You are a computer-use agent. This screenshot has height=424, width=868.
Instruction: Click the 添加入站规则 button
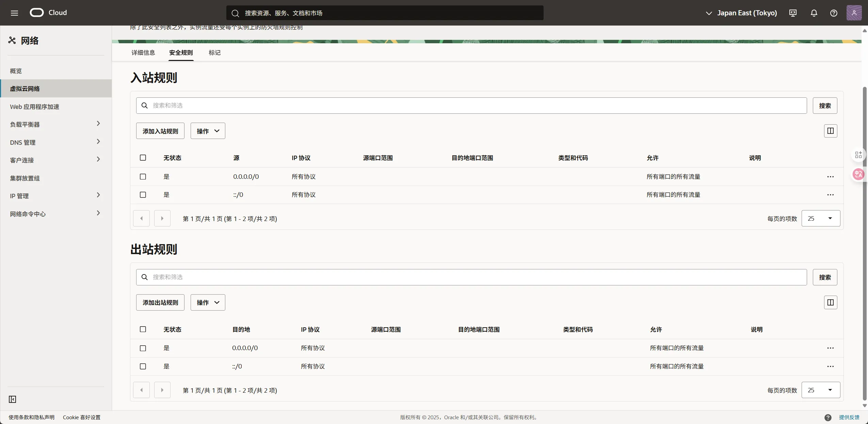pos(160,131)
